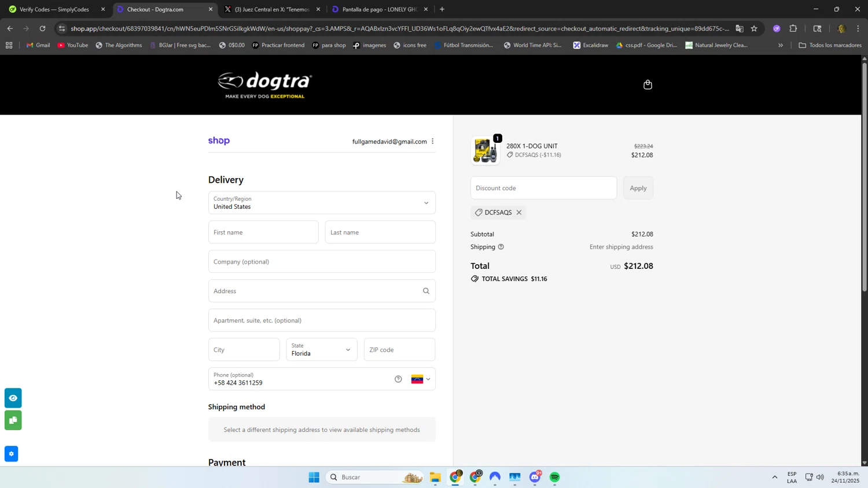This screenshot has width=868, height=488.
Task: Click the Apply discount button
Action: [x=638, y=188]
